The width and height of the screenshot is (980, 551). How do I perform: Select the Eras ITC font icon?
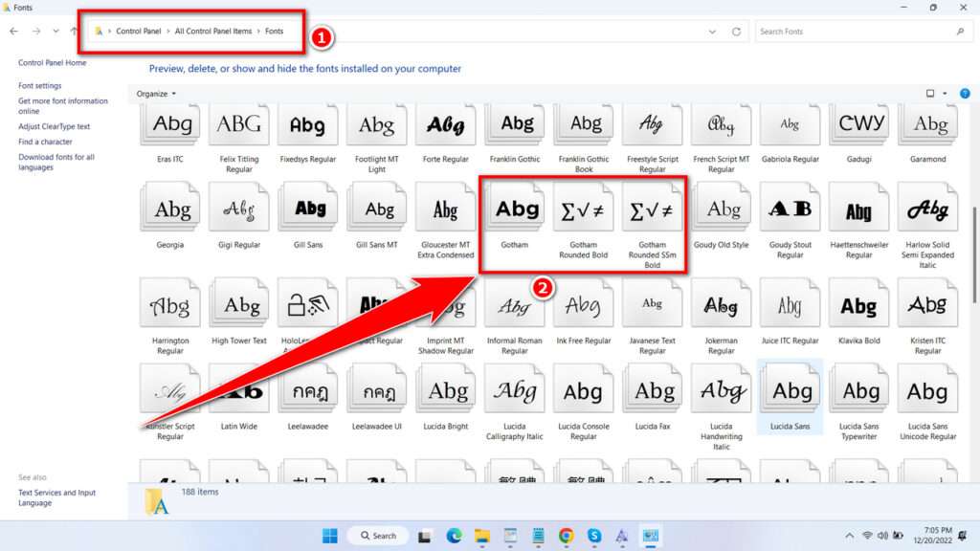tap(170, 125)
